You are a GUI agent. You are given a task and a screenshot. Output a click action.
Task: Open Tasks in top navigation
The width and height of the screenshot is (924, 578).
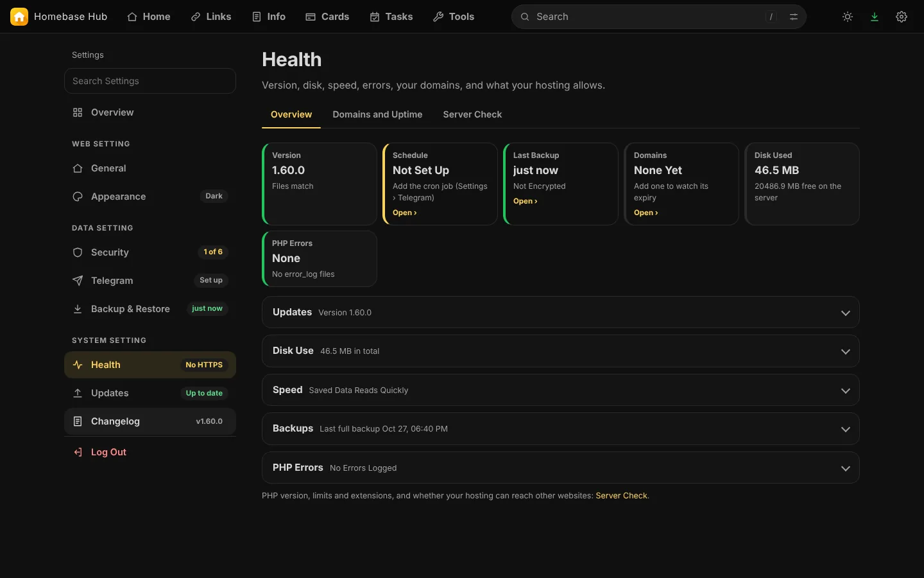tap(391, 17)
